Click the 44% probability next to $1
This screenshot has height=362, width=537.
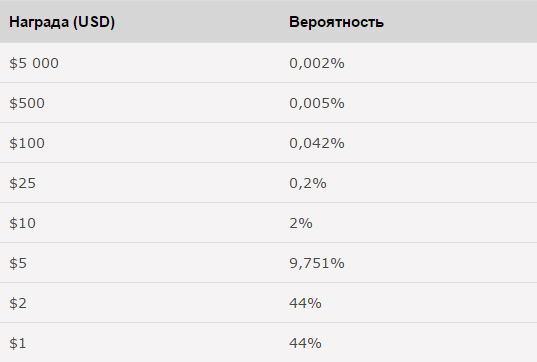[x=305, y=344]
